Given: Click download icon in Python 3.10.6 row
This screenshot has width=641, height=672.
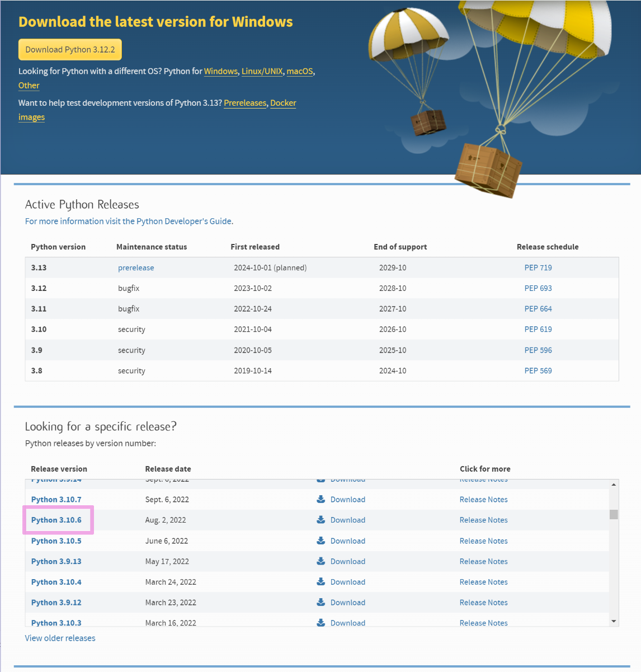Looking at the screenshot, I should (321, 520).
